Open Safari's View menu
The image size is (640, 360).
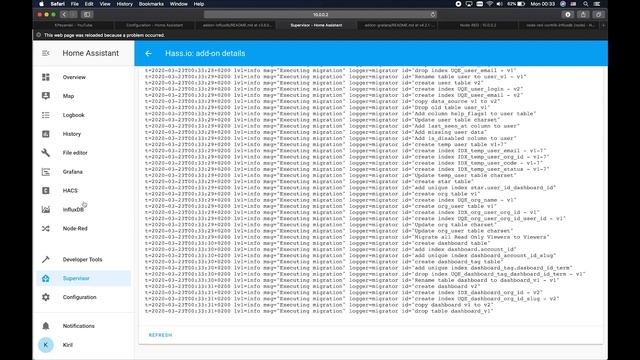pyautogui.click(x=105, y=4)
